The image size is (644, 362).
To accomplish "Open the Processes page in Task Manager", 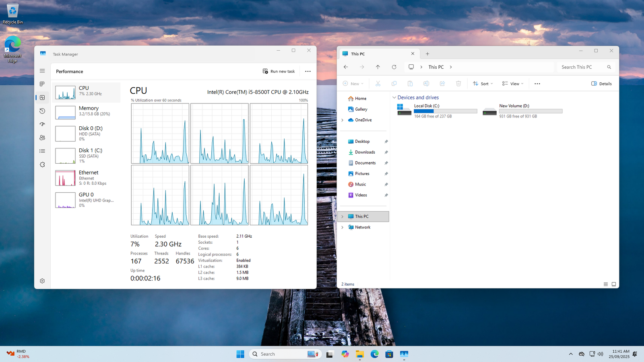I will pos(42,84).
